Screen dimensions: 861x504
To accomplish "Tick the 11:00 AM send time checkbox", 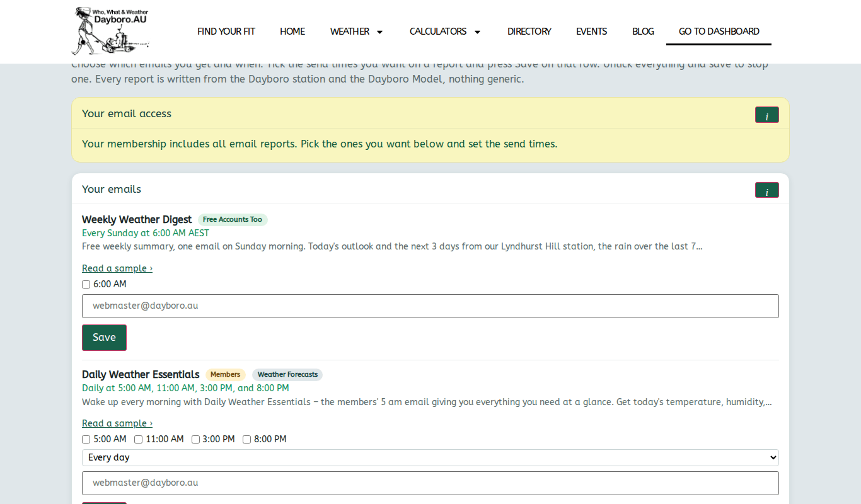I will click(x=139, y=440).
